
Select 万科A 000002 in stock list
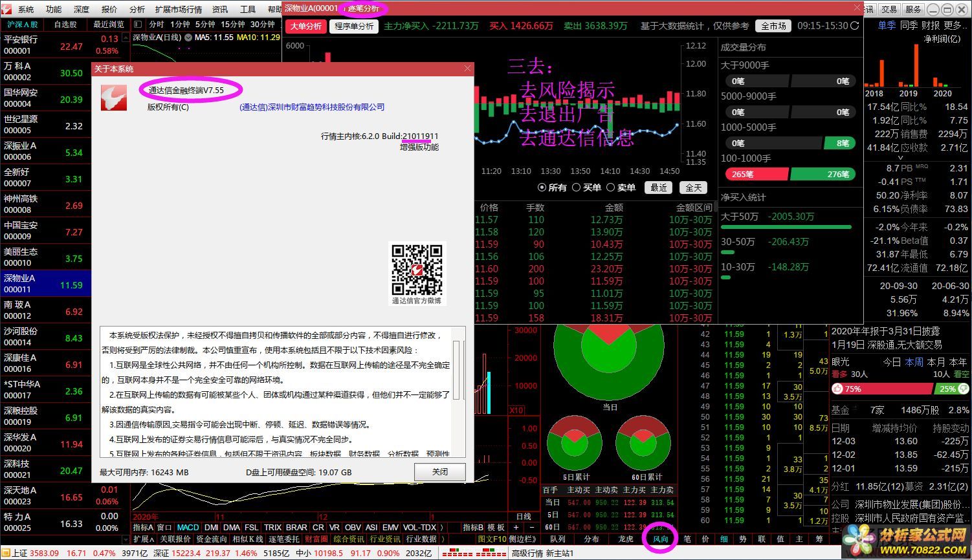(45, 71)
